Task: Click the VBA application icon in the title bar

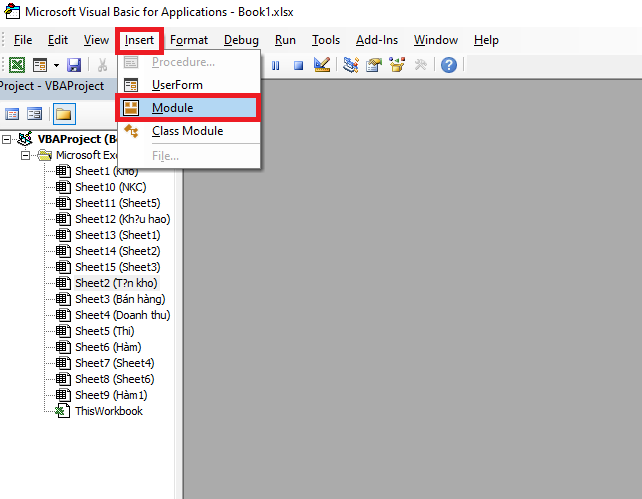Action: pyautogui.click(x=12, y=11)
